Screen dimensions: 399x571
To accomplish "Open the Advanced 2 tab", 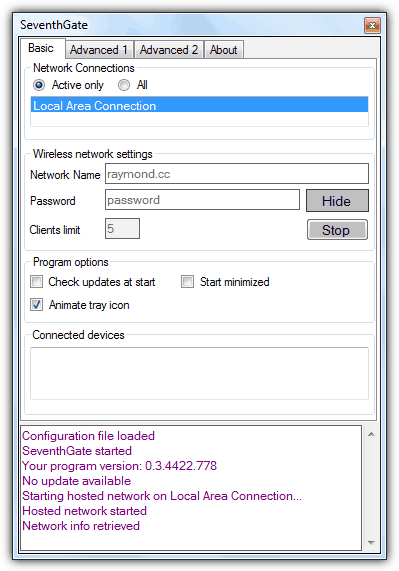I will [x=169, y=50].
